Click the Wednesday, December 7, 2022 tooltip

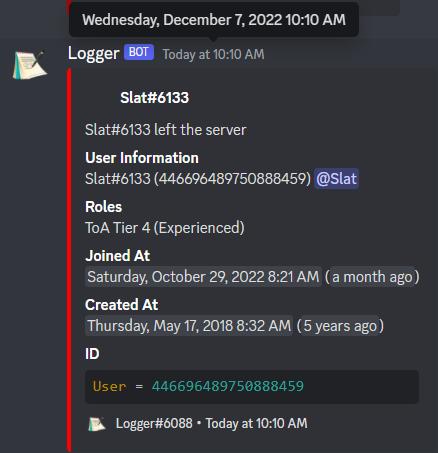pyautogui.click(x=214, y=20)
